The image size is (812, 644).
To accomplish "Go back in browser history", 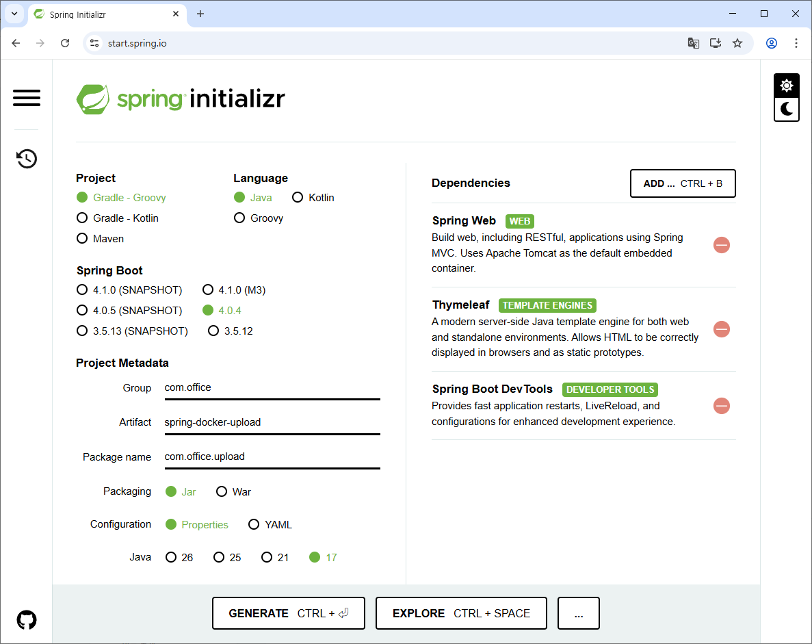I will click(x=16, y=43).
